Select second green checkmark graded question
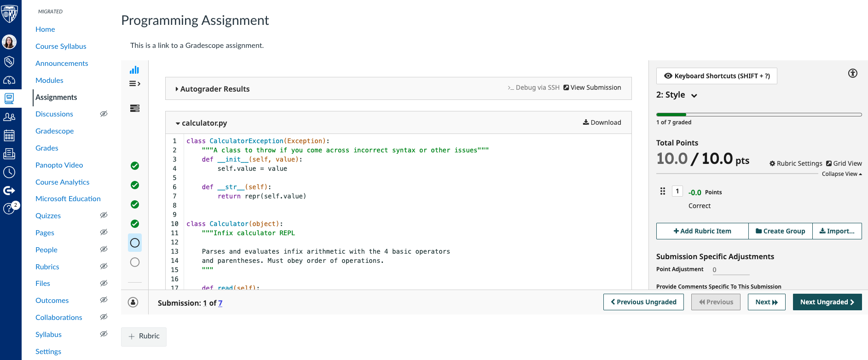 point(135,185)
